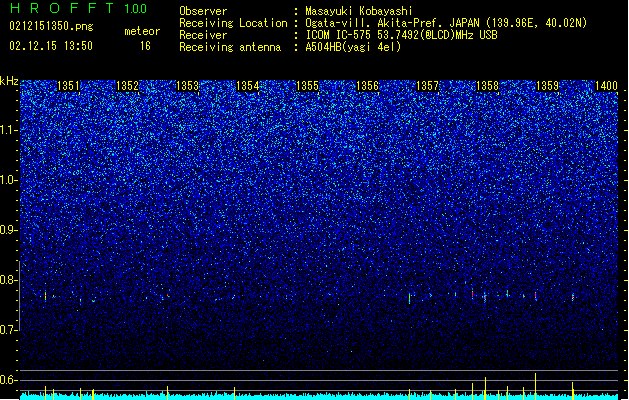Click the meteor count 16
The height and width of the screenshot is (400, 629).
point(145,46)
